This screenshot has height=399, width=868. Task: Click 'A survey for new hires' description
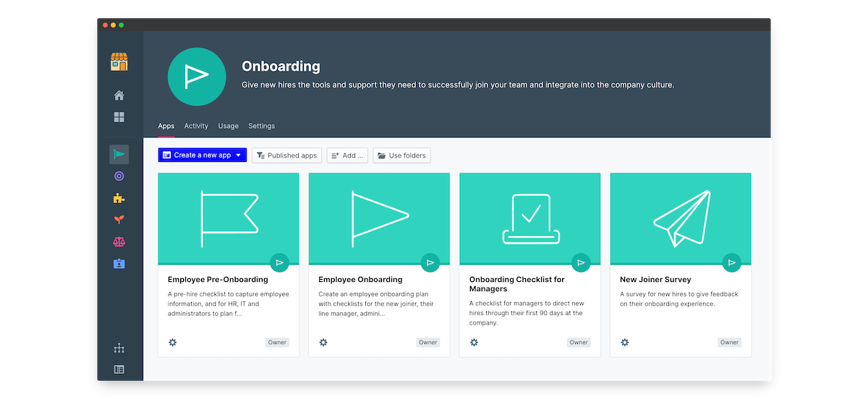click(x=679, y=299)
